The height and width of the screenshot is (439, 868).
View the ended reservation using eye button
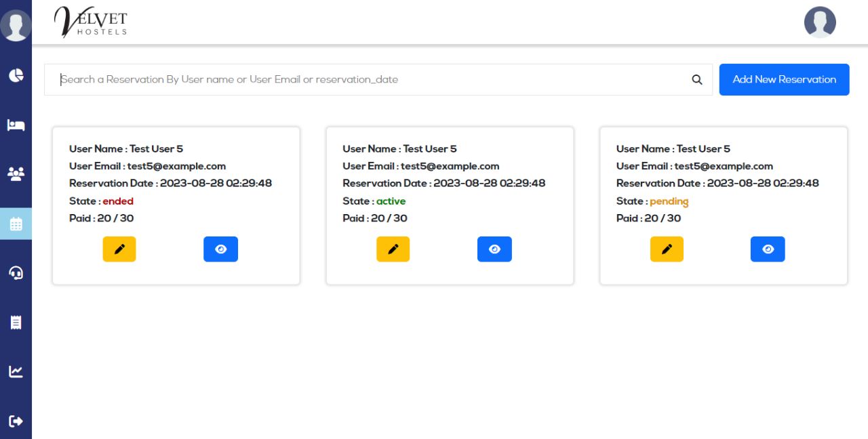click(x=220, y=249)
